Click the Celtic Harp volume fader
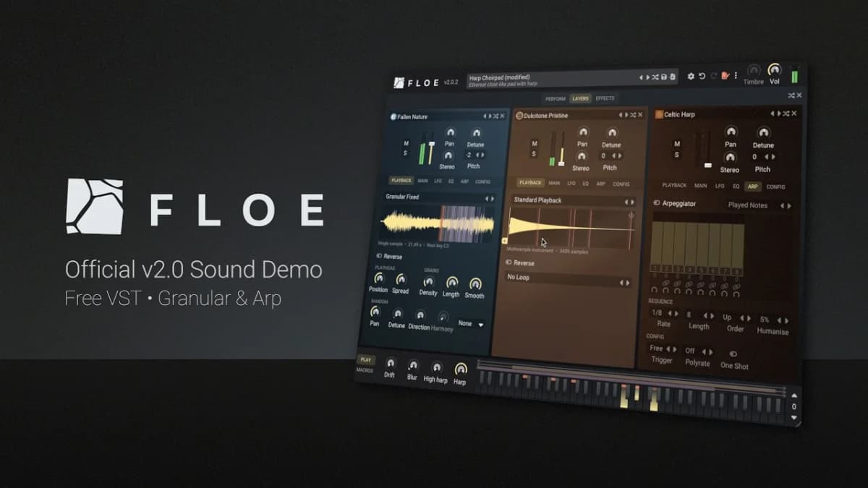This screenshot has height=488, width=868. [x=707, y=150]
